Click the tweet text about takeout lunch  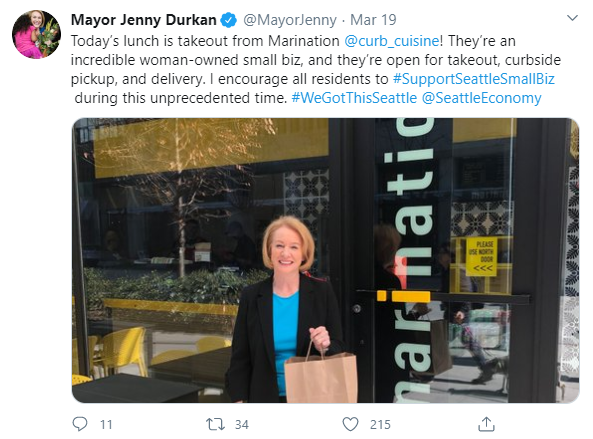314,70
